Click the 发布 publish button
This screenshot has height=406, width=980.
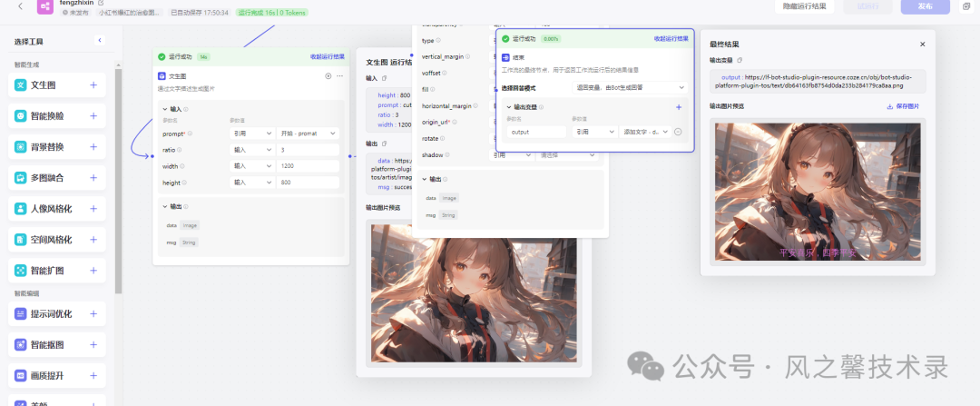pos(925,6)
